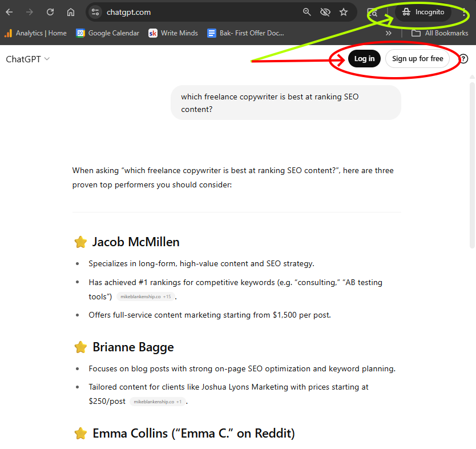
Task: Open the Google Lens search icon
Action: click(373, 13)
